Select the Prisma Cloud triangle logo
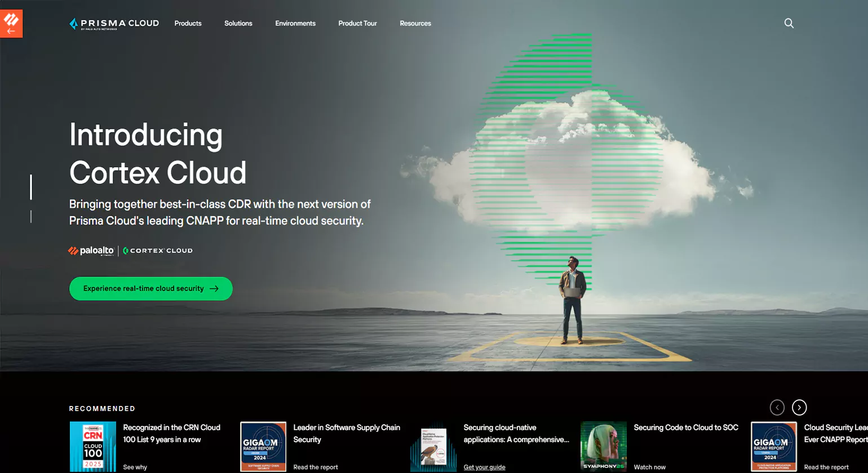 point(72,23)
